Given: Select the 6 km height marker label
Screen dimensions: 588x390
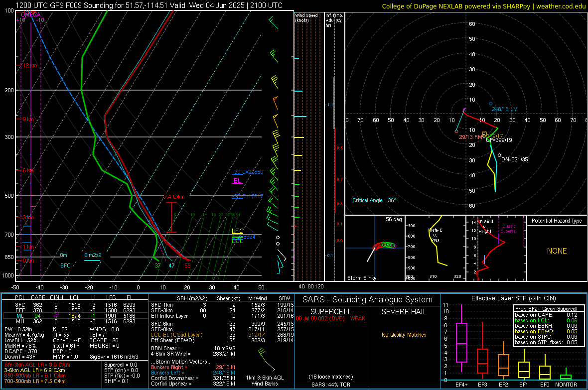Looking at the screenshot, I should 28,170.
